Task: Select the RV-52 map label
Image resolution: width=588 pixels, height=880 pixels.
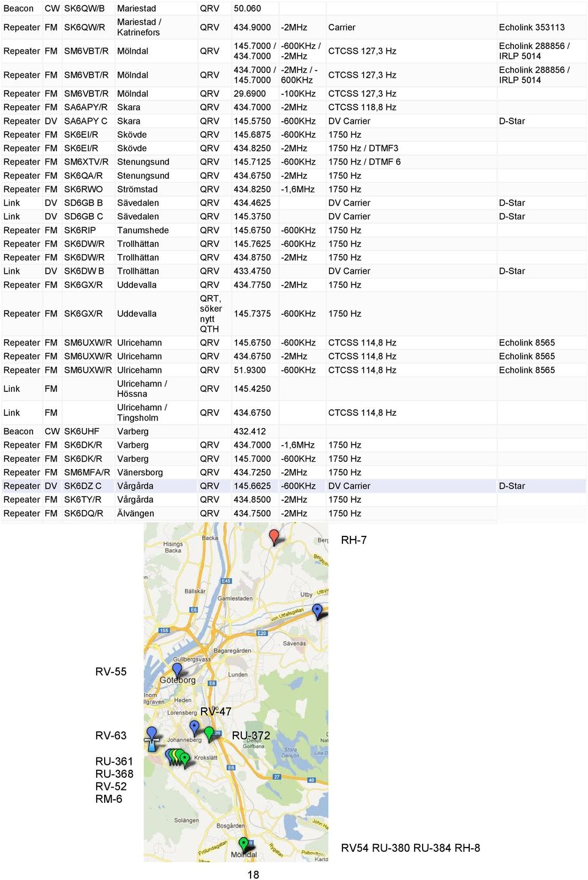Action: [x=111, y=786]
